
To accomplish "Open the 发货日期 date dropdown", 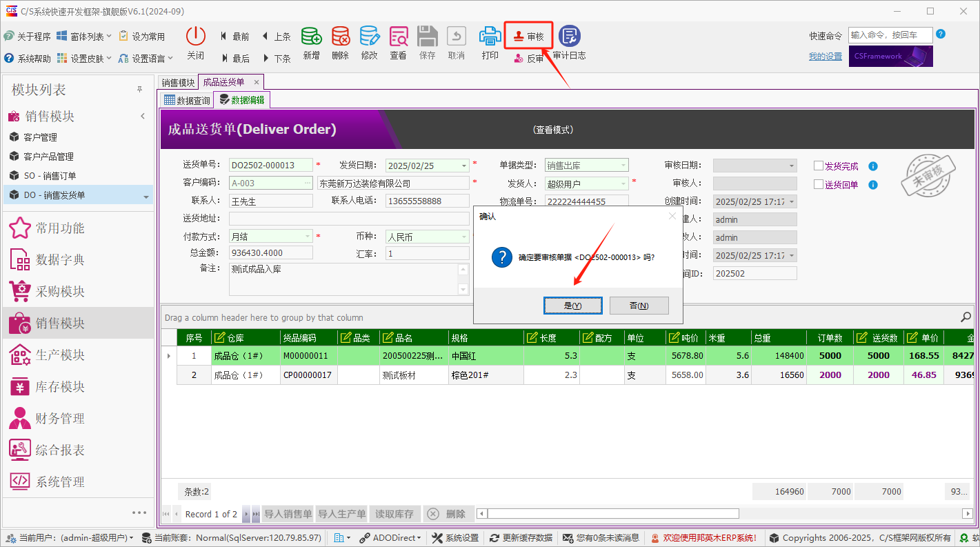I will pyautogui.click(x=464, y=166).
